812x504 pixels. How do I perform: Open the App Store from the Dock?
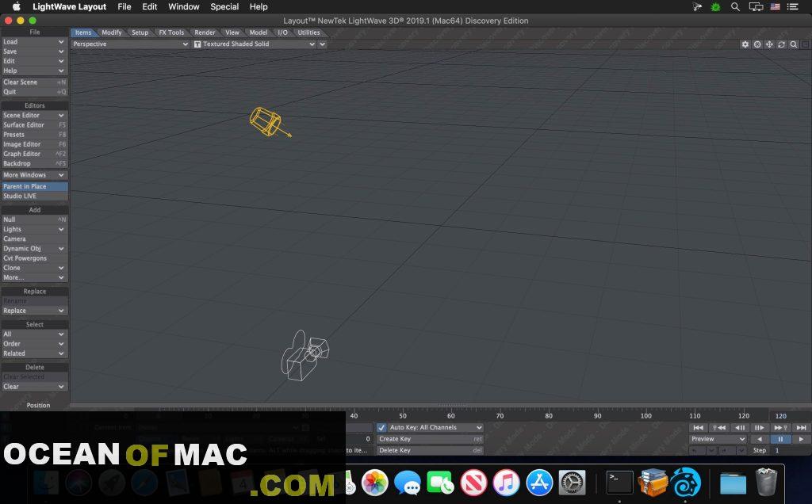(x=539, y=483)
